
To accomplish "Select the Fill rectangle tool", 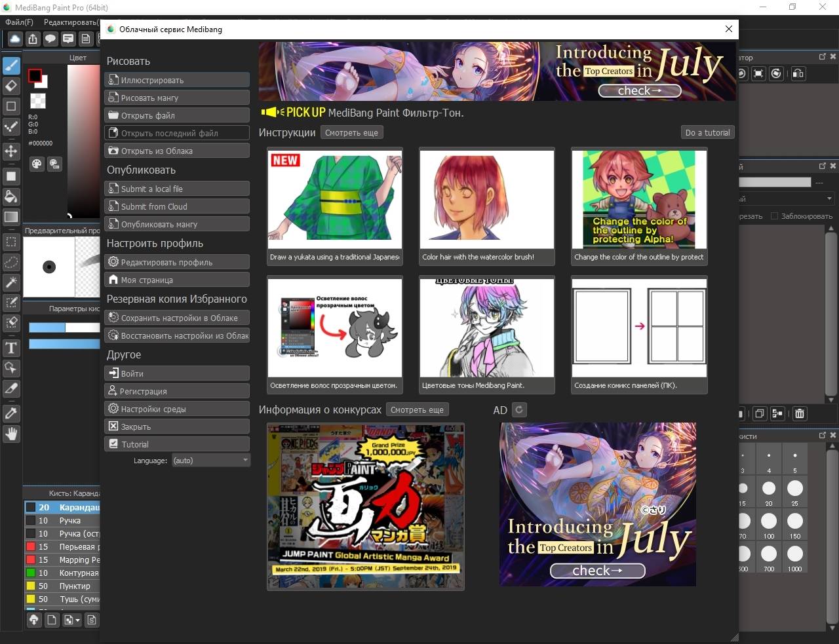I will coord(11,176).
